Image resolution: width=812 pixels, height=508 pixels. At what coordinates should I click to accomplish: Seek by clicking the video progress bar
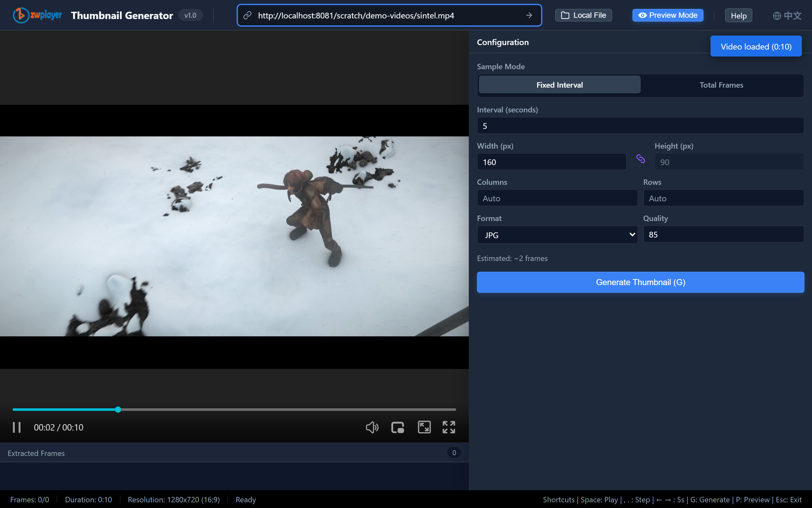pos(234,410)
